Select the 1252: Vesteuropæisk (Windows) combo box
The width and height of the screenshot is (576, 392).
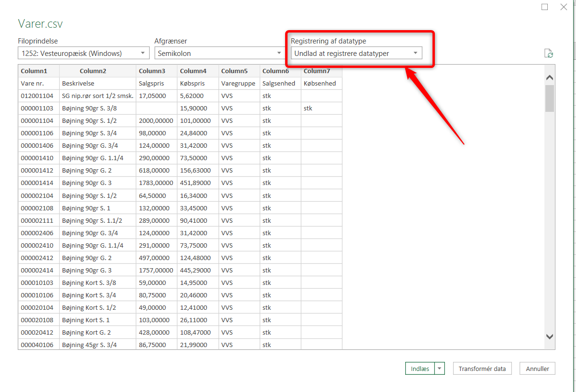pyautogui.click(x=77, y=53)
